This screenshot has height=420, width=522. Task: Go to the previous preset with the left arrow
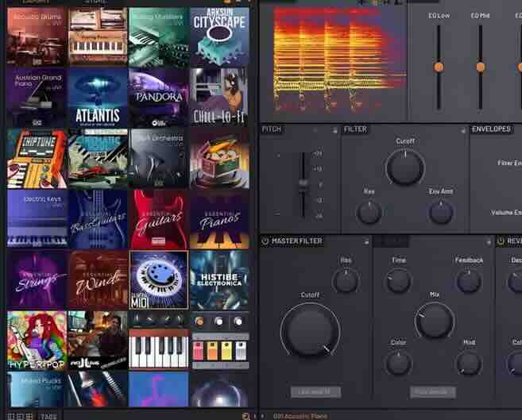pyautogui.click(x=255, y=416)
